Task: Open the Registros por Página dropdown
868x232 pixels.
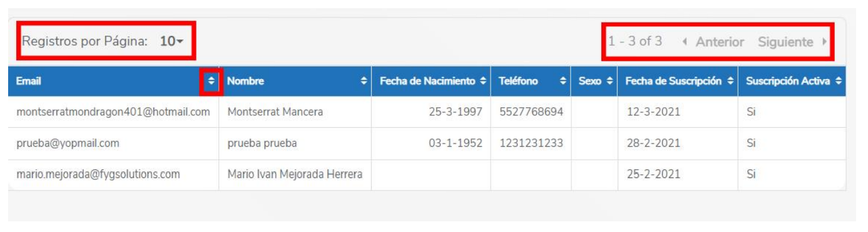Action: point(171,42)
